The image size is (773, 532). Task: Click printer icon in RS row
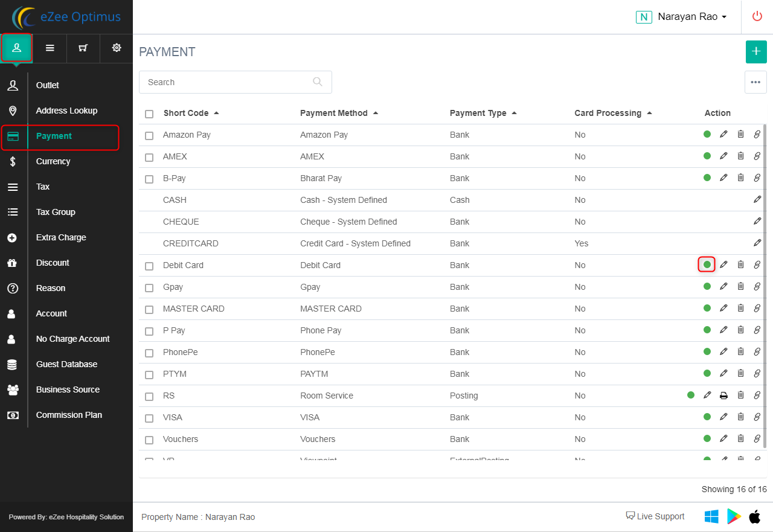point(723,396)
